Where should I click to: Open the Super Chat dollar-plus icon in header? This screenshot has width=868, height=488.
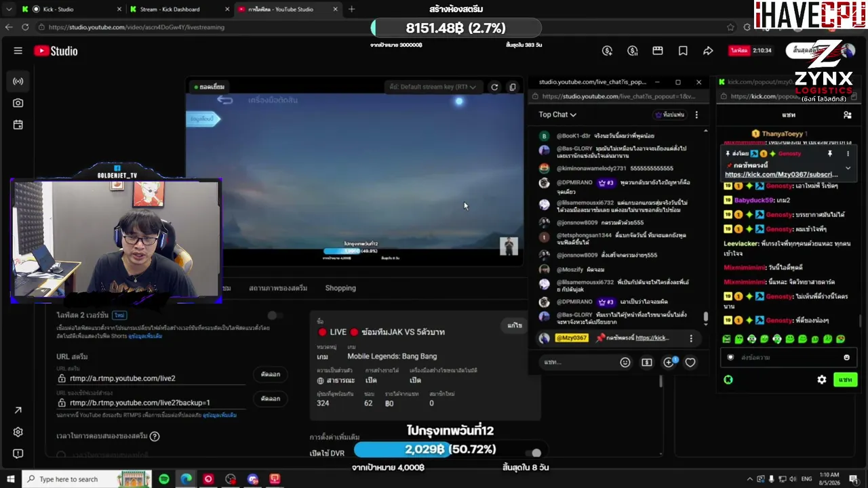(607, 51)
